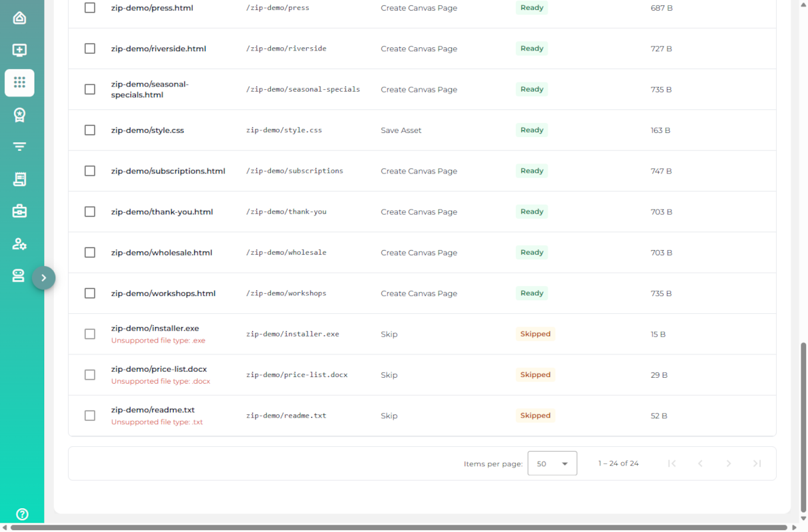
Task: Tick the zip-demo/installer.exe checkbox
Action: (90, 334)
